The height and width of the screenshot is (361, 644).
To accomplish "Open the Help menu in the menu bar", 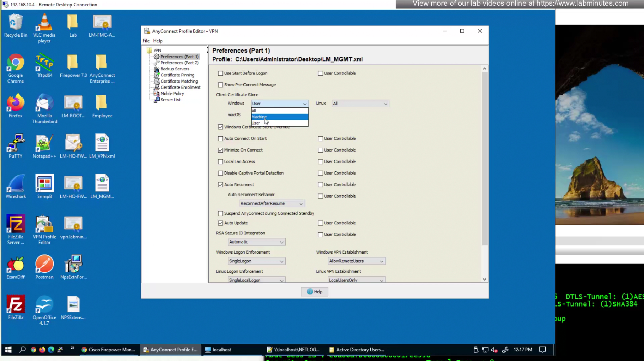I will [x=158, y=41].
